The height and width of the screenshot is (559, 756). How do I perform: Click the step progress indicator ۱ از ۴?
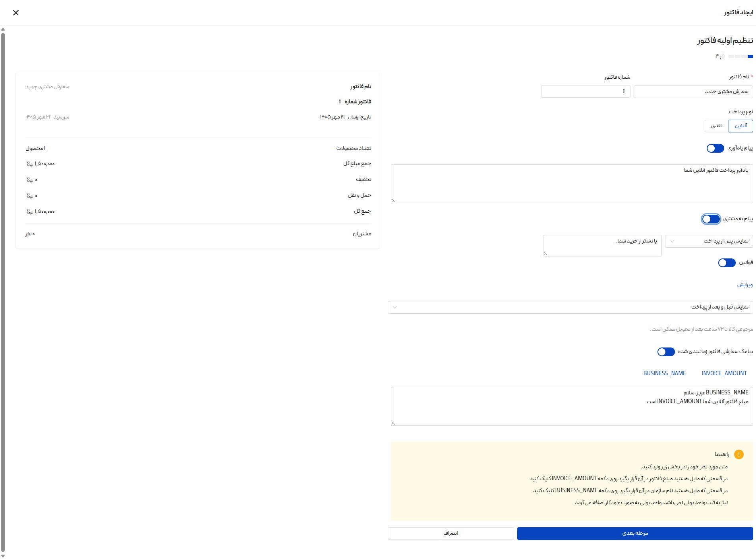734,56
